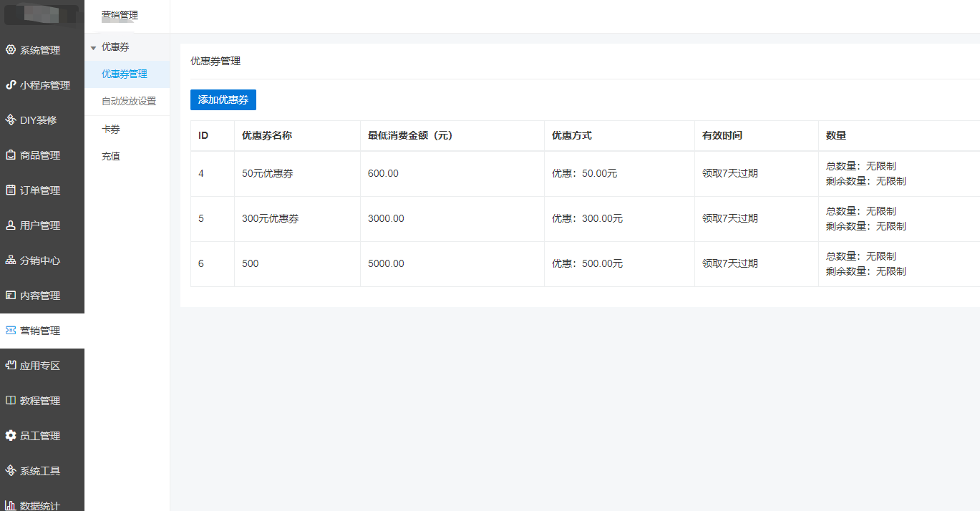This screenshot has width=980, height=511.
Task: Click the 小程序管理 sidebar icon
Action: [x=11, y=85]
